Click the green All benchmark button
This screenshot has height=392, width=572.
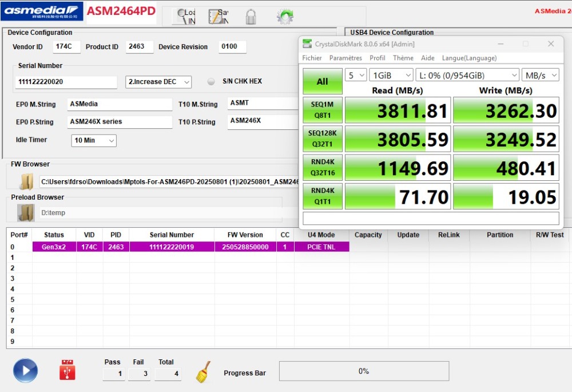pyautogui.click(x=323, y=81)
